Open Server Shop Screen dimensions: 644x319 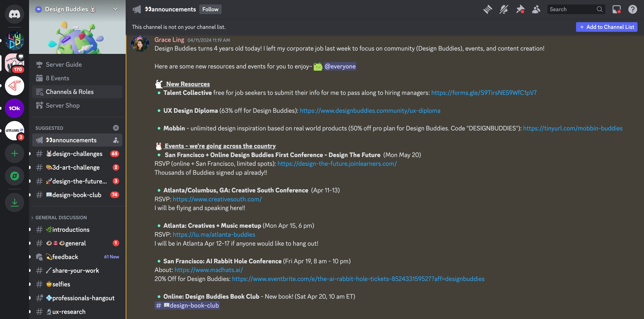point(77,105)
